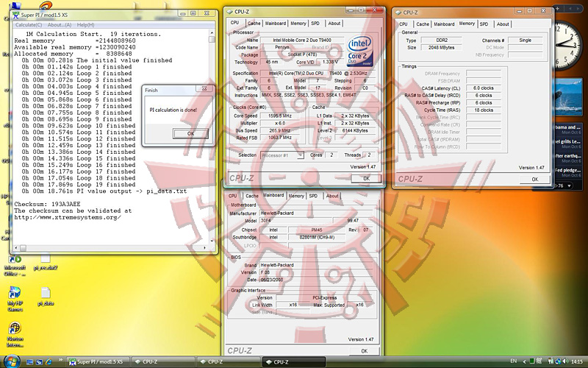The width and height of the screenshot is (588, 368).
Task: Select the pi_data file on the desktop
Action: pyautogui.click(x=46, y=297)
